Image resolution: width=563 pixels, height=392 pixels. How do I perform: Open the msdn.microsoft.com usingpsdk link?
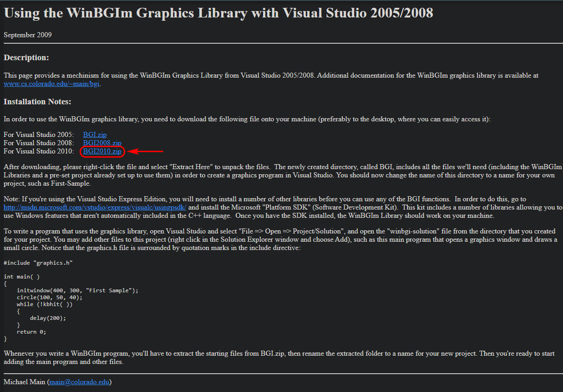95,207
